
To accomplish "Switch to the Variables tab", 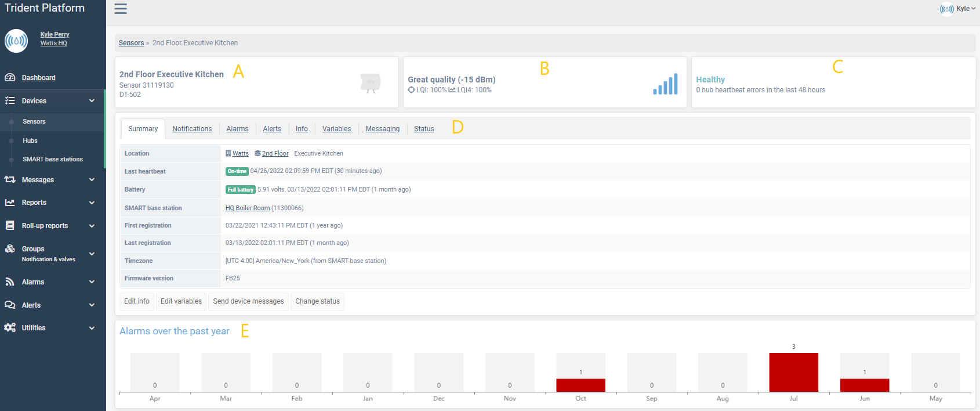I will 337,129.
